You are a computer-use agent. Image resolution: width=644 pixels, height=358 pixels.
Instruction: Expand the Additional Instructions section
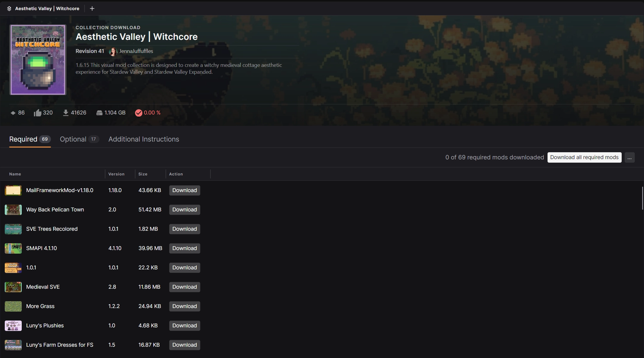tap(144, 139)
